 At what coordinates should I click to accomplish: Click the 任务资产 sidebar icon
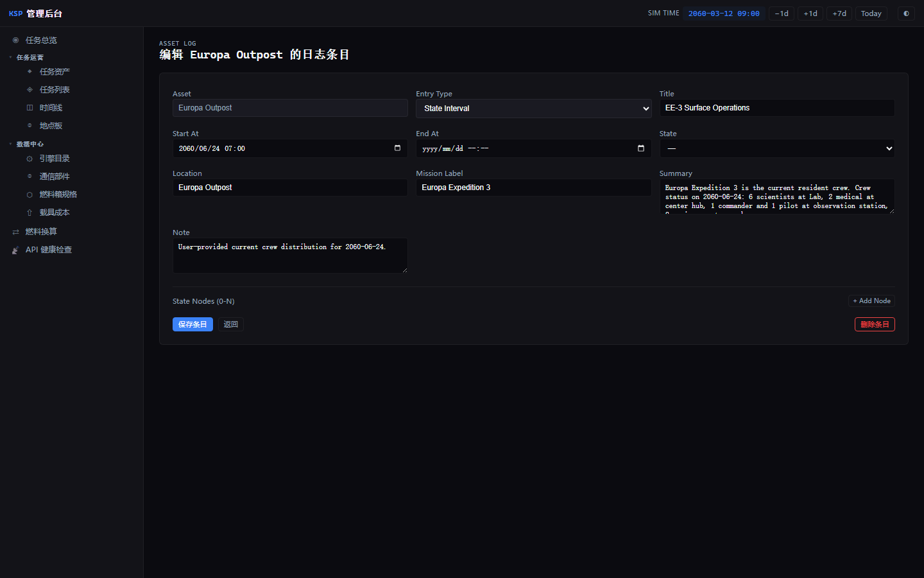coord(30,72)
